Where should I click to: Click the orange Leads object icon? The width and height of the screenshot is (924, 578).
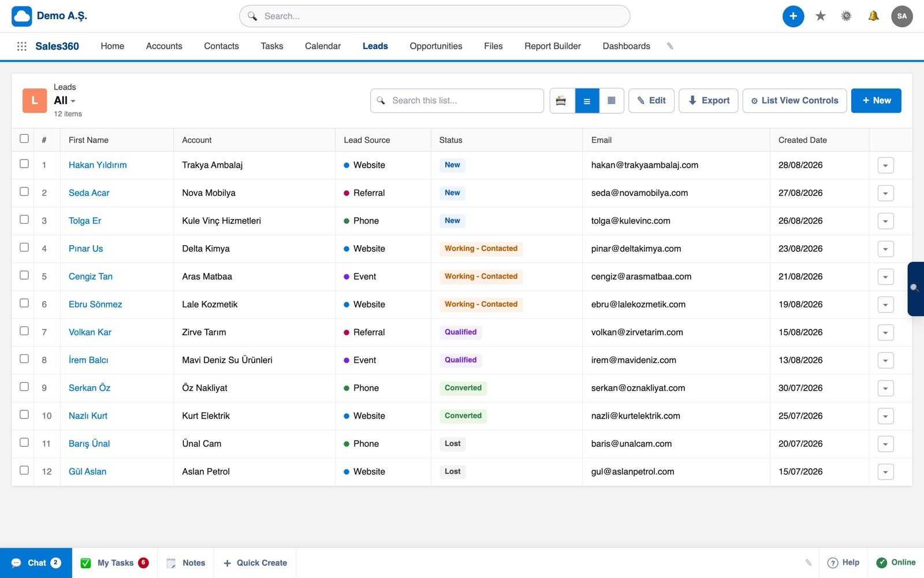click(x=35, y=101)
